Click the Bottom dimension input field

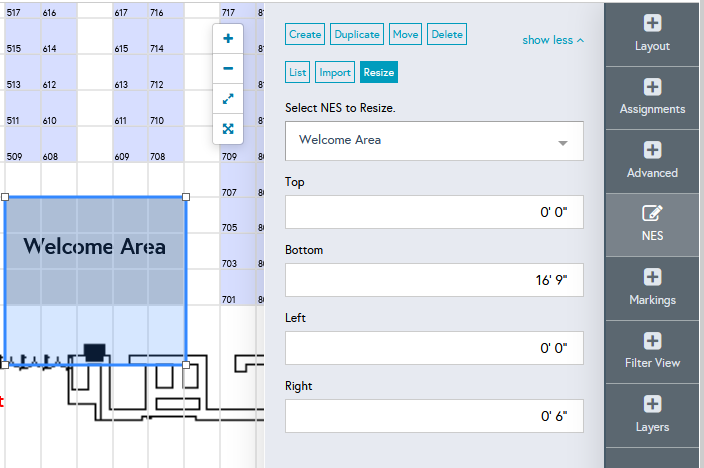[x=434, y=280]
